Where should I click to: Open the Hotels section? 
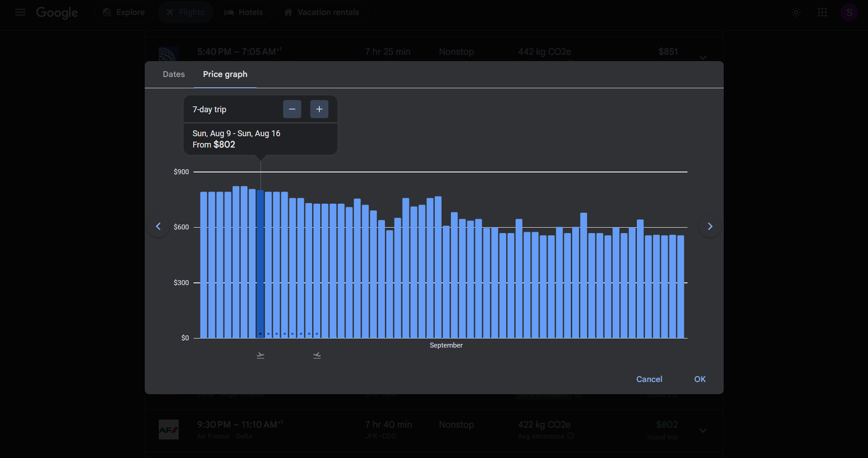(244, 12)
